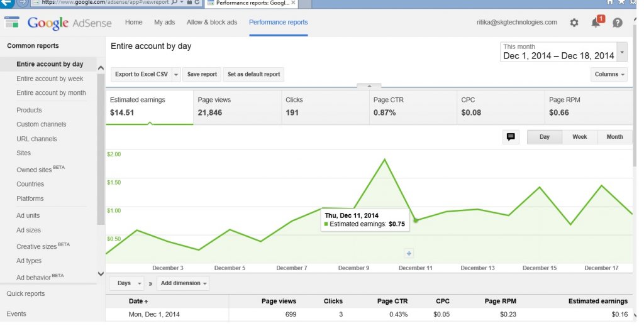Open the Creative sizes BETA report
The width and height of the screenshot is (644, 326).
click(43, 246)
